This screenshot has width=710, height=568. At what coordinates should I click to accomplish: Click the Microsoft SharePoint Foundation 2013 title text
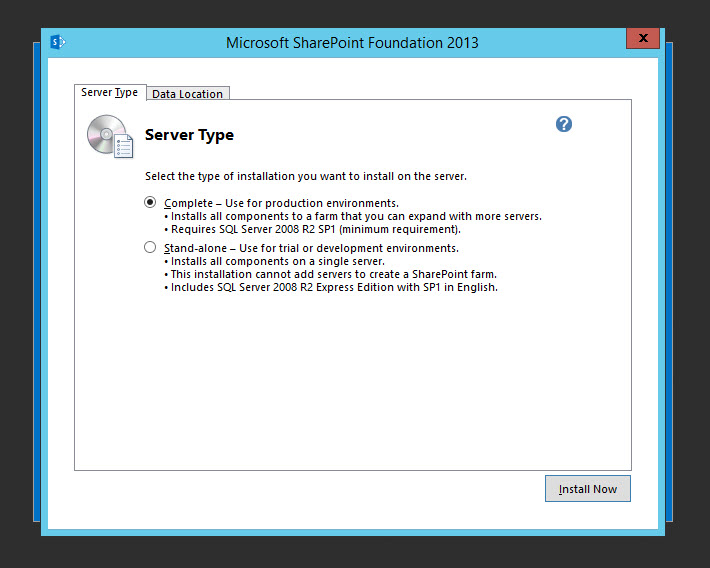tap(352, 42)
